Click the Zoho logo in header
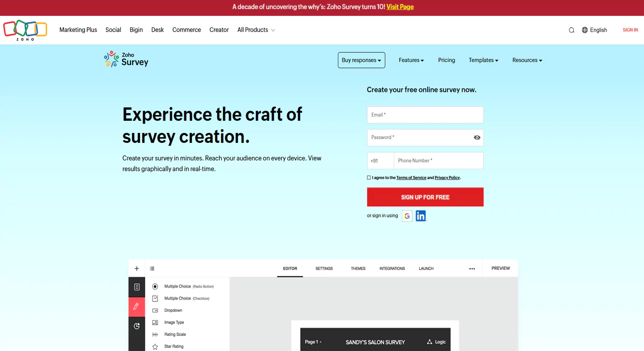The height and width of the screenshot is (351, 644). tap(25, 30)
